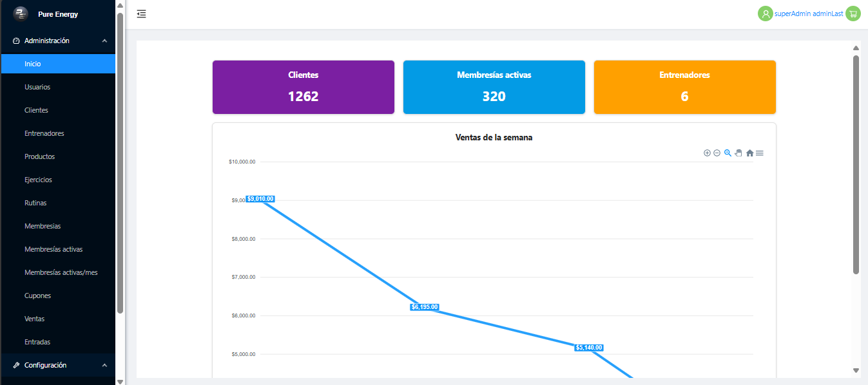Click the main content scrollbar down arrow
This screenshot has height=385, width=868.
tap(856, 370)
